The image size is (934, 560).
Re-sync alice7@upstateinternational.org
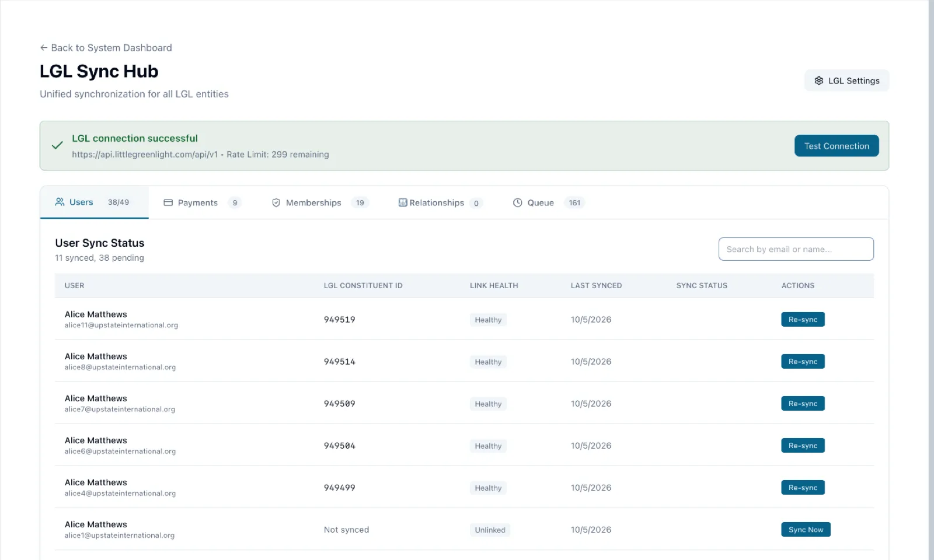[x=803, y=403]
